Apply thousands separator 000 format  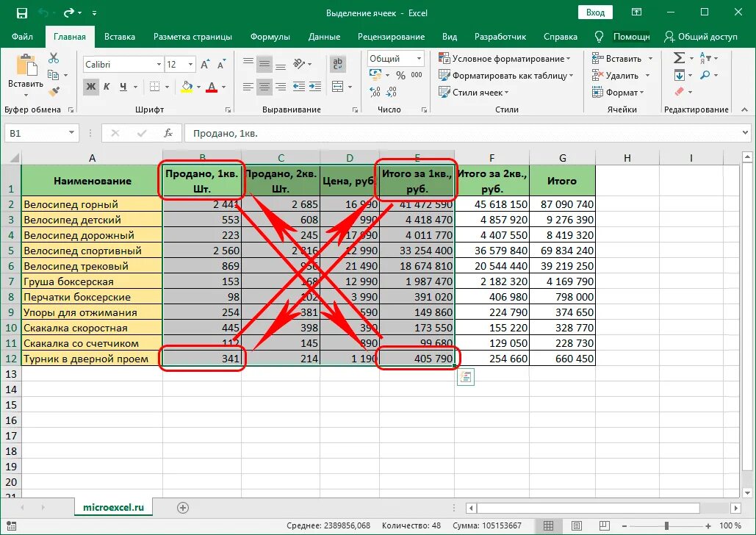[x=417, y=75]
